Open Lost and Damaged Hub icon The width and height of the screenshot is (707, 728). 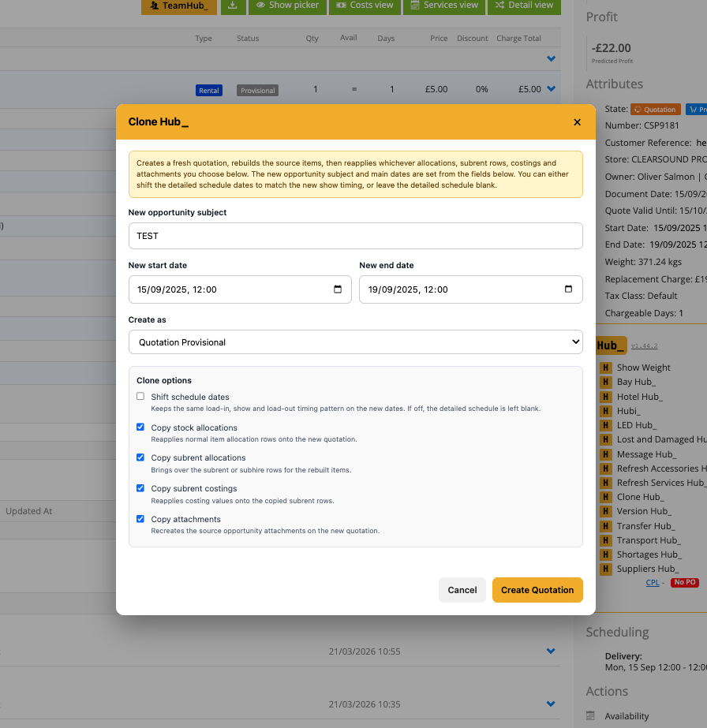(605, 439)
